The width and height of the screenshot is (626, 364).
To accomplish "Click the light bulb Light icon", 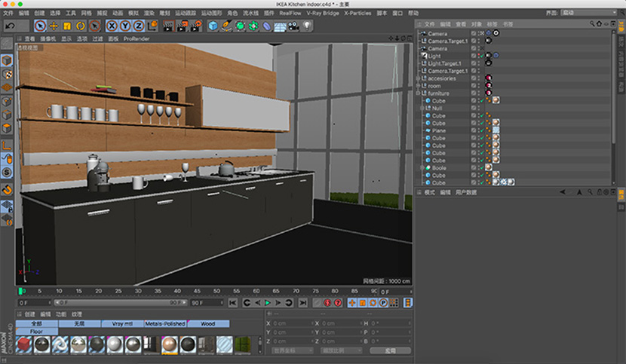I will pyautogui.click(x=307, y=26).
